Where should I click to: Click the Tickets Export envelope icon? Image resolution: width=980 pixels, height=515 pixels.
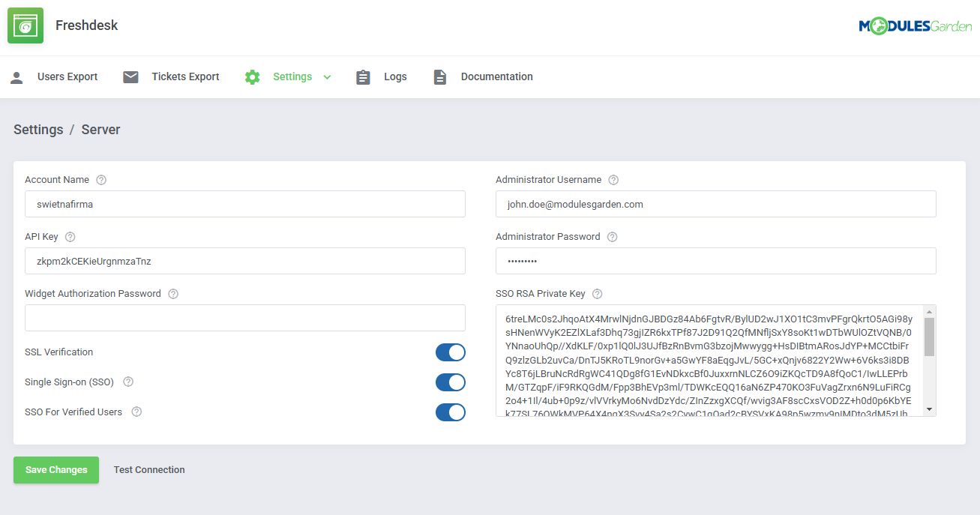[x=131, y=76]
